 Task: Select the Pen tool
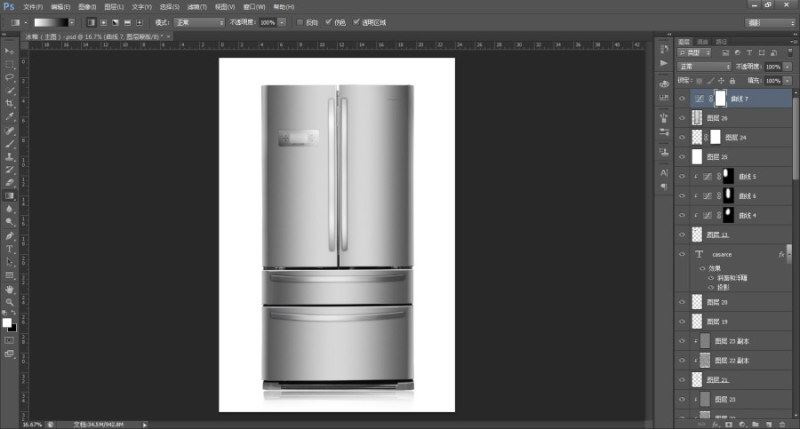(9, 236)
